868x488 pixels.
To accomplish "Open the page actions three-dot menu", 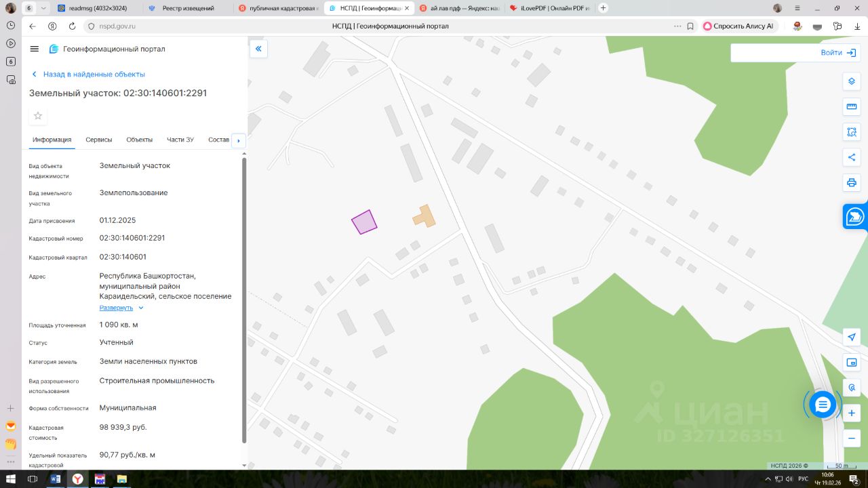I will (x=677, y=26).
